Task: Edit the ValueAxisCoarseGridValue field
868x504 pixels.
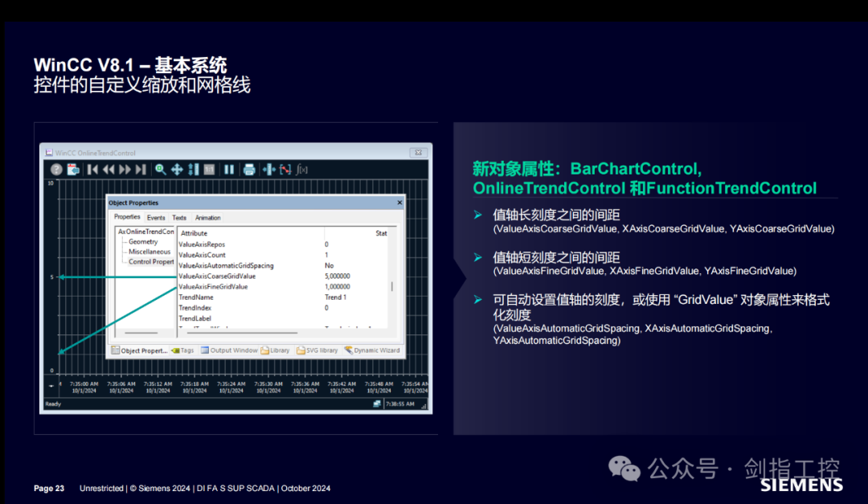Action: pyautogui.click(x=338, y=277)
